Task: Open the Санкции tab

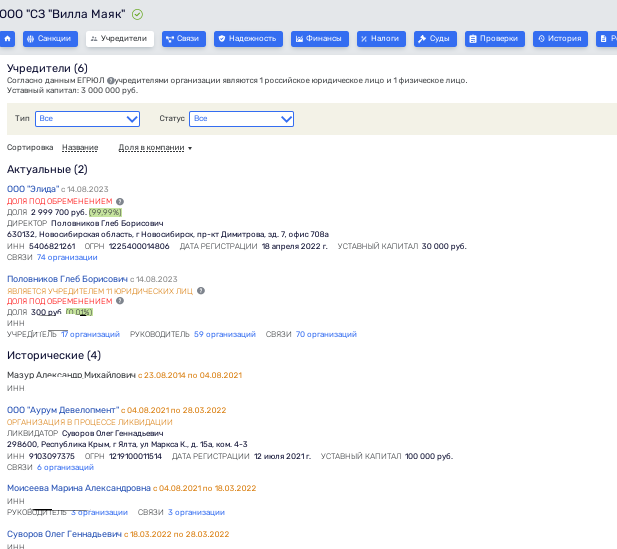Action: pos(50,39)
